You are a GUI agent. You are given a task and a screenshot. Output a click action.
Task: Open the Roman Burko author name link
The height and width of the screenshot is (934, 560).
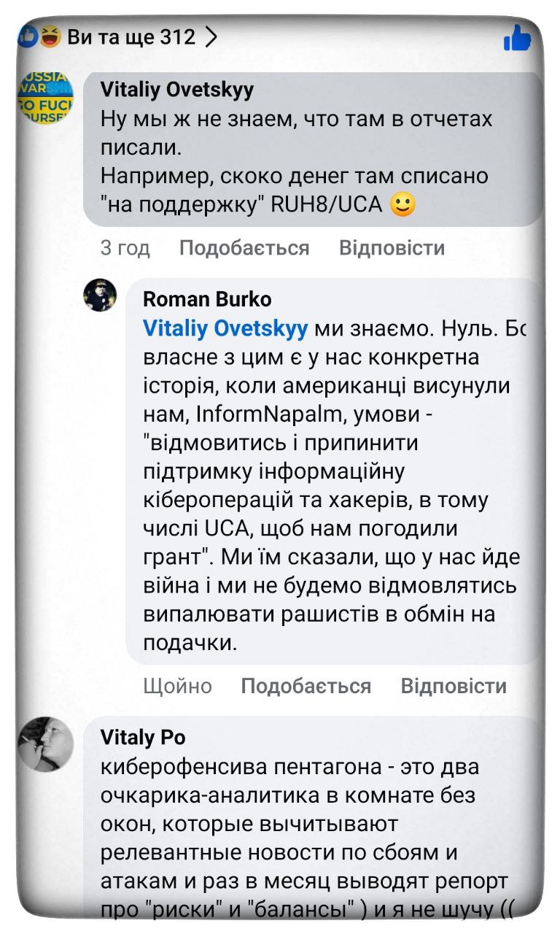(x=207, y=298)
